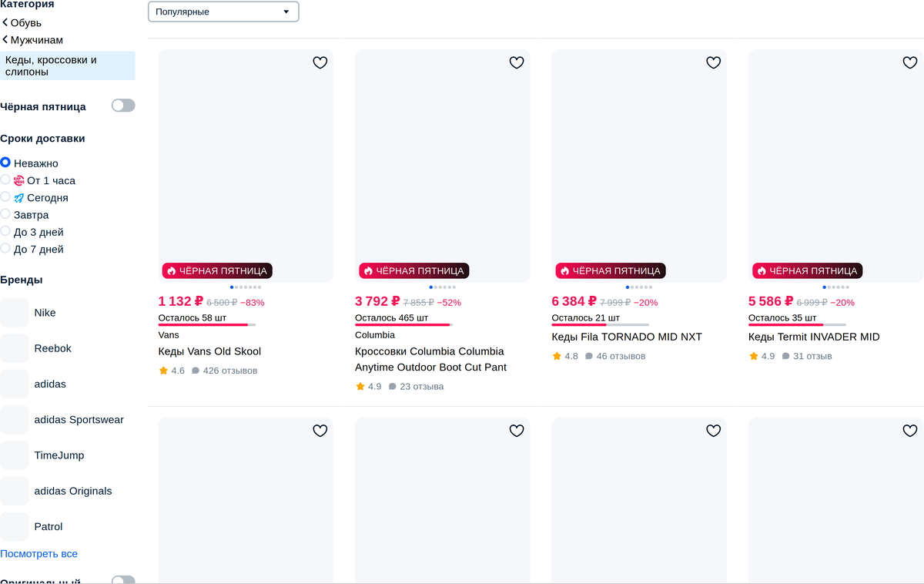Click Чёрная пятница badge on Vans card

217,270
